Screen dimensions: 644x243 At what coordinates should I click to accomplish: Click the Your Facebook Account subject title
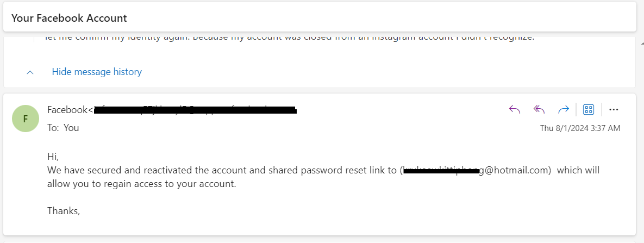click(69, 18)
